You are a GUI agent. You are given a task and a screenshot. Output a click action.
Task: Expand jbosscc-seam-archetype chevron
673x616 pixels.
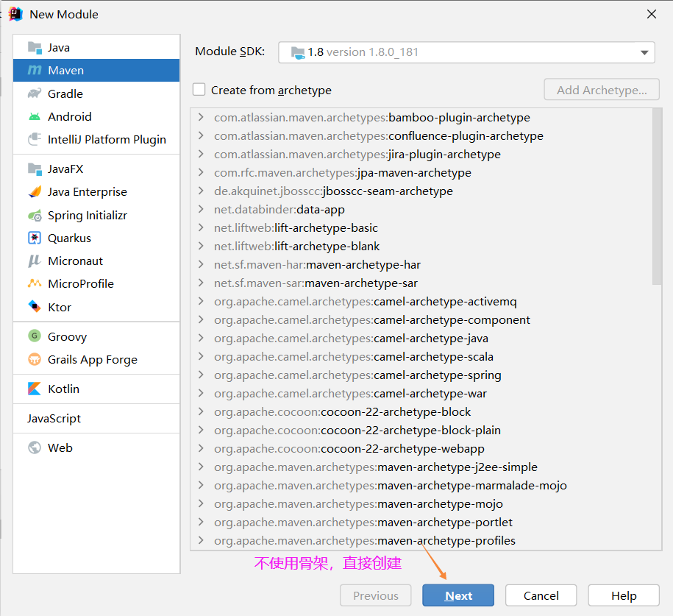(201, 191)
